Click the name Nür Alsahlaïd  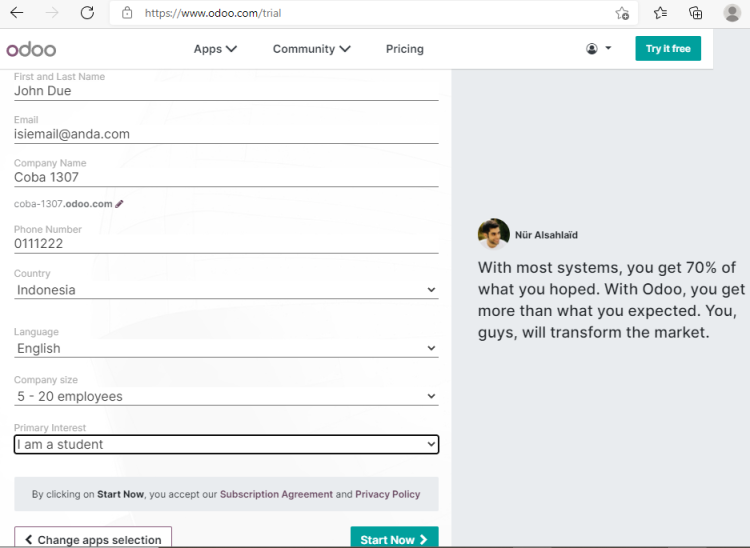pos(546,235)
